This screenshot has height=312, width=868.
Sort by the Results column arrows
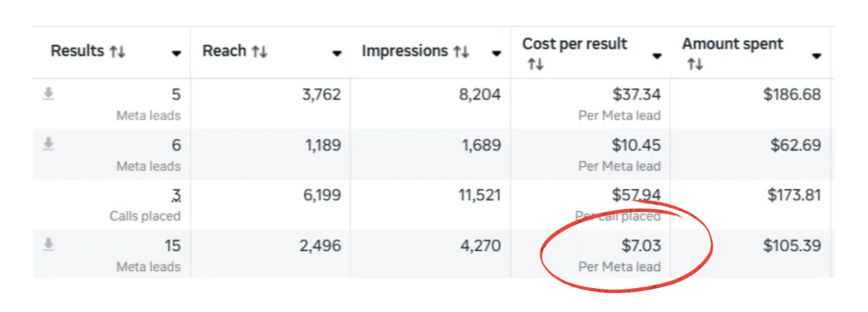[x=118, y=52]
